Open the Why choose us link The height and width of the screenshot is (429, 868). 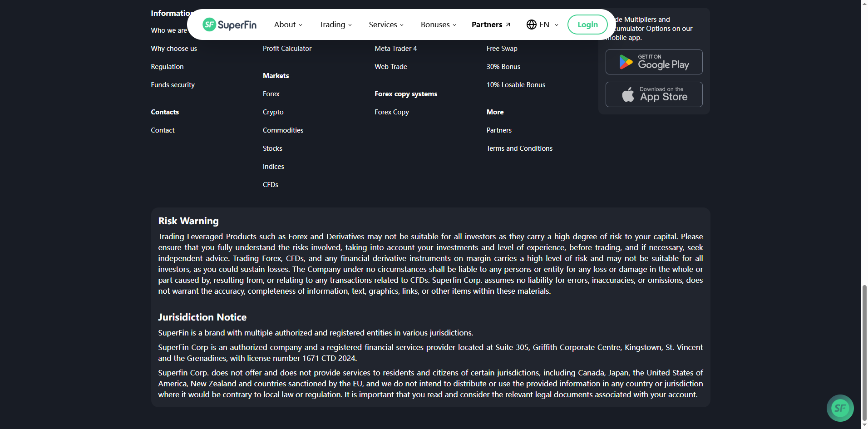[174, 49]
